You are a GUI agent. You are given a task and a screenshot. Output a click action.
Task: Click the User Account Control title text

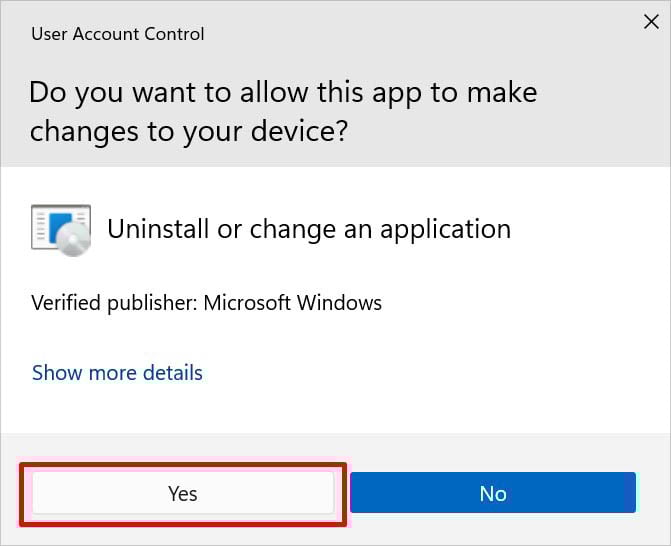117,34
